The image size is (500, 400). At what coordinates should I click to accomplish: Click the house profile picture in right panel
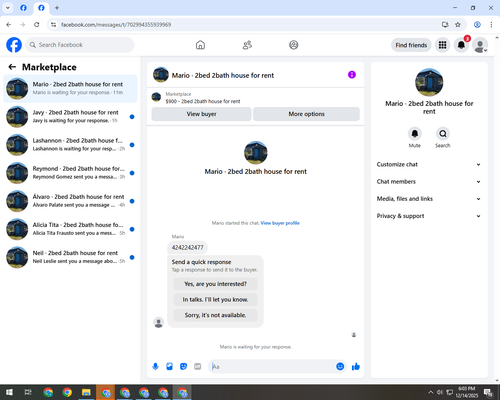point(429,82)
